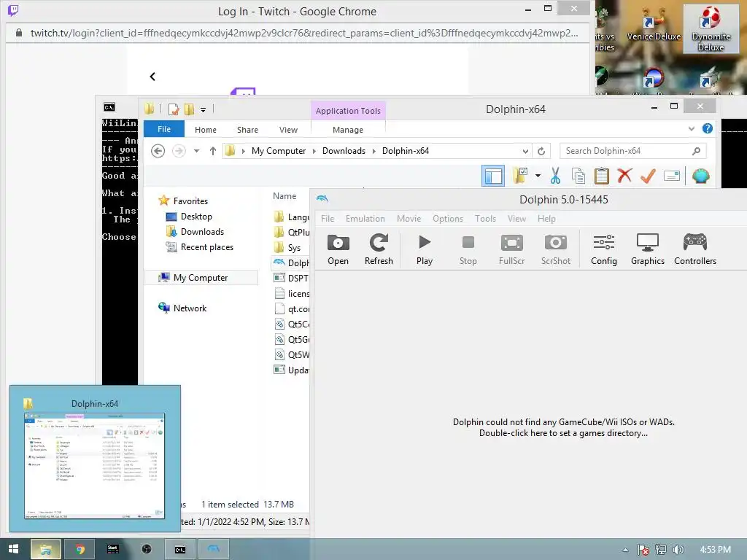The height and width of the screenshot is (560, 747).
Task: Select Network in navigation pane
Action: (190, 308)
